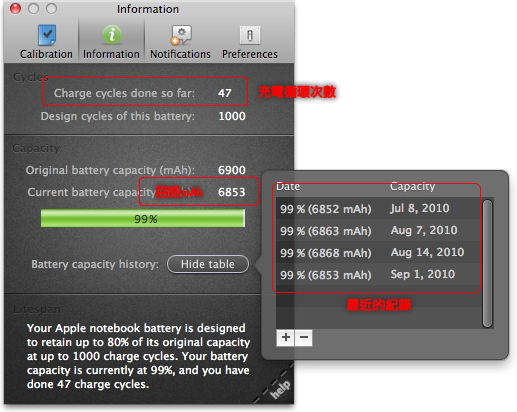
Task: Click the 99 % (6853 mAh) cell
Action: tap(326, 275)
